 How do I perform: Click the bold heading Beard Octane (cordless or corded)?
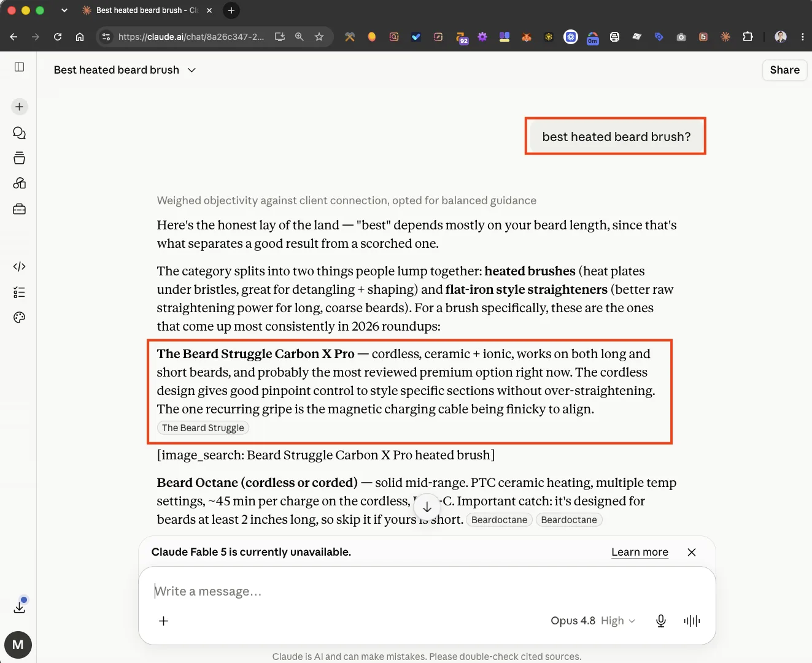[257, 483]
